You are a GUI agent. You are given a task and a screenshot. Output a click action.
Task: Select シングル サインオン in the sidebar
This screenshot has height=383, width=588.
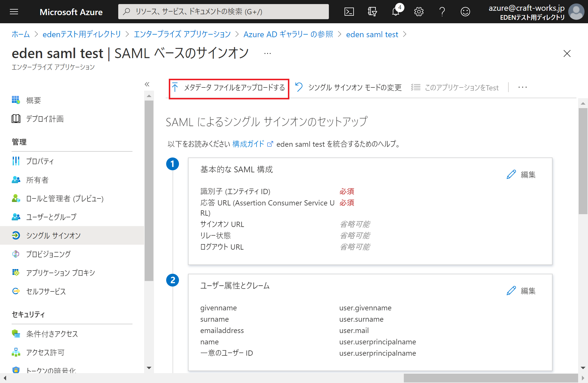click(72, 235)
